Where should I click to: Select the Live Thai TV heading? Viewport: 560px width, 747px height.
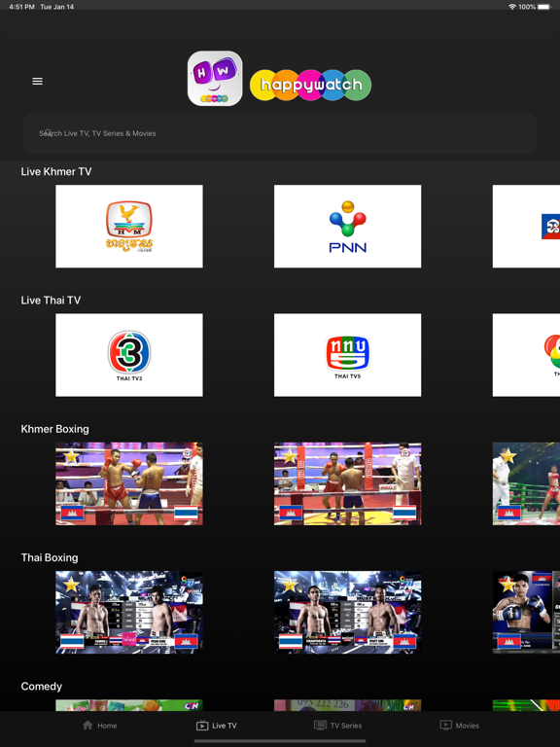[51, 301]
